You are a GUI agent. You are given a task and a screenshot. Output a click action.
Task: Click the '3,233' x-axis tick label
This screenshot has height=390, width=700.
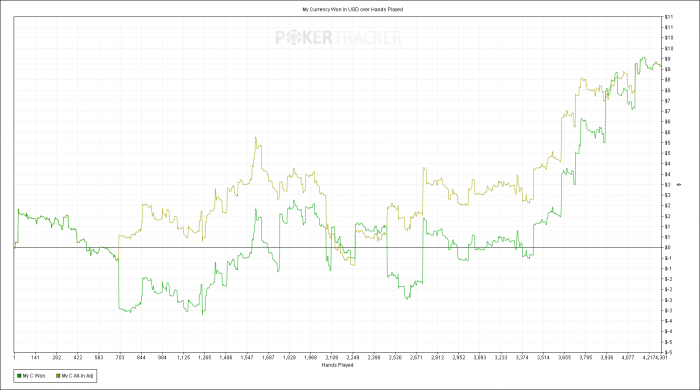501,357
